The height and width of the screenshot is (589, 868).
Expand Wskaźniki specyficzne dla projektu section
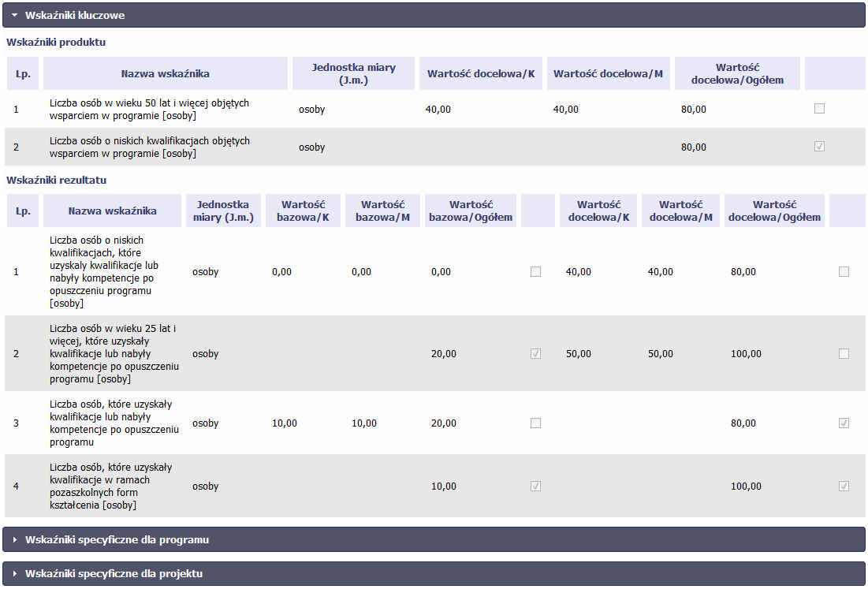pos(434,574)
